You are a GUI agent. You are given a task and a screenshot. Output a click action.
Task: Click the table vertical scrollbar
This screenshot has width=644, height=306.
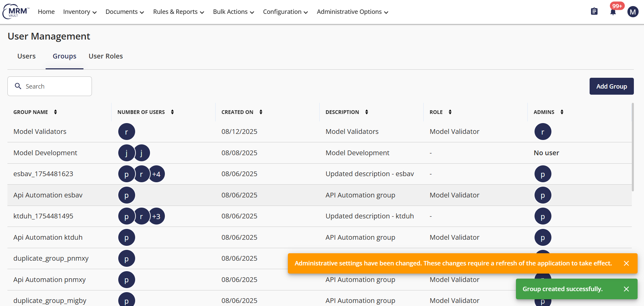[633, 147]
